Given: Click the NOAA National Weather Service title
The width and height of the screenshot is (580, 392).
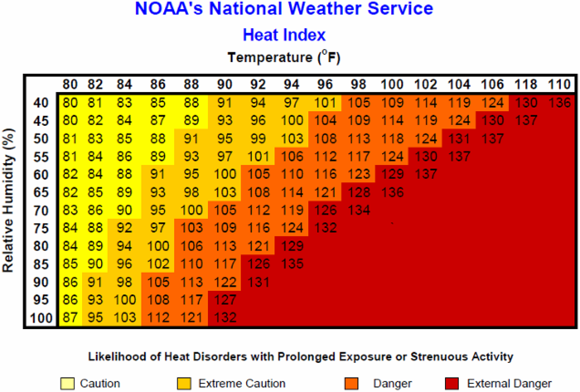Looking at the screenshot, I should click(x=291, y=13).
